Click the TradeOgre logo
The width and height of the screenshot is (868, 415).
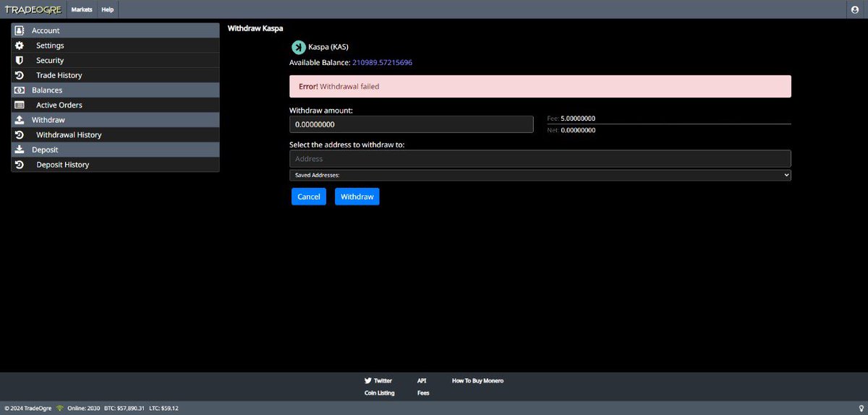[x=34, y=9]
